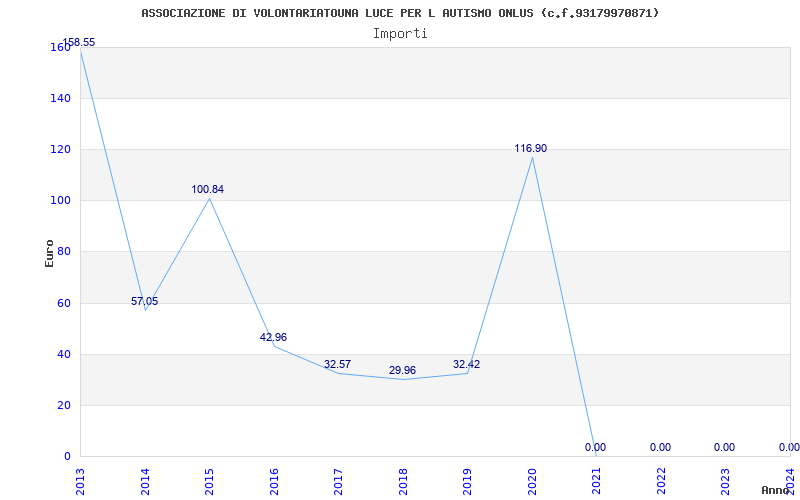Click the x-axis year 2022
Screen dimensions: 800x500
(661, 481)
